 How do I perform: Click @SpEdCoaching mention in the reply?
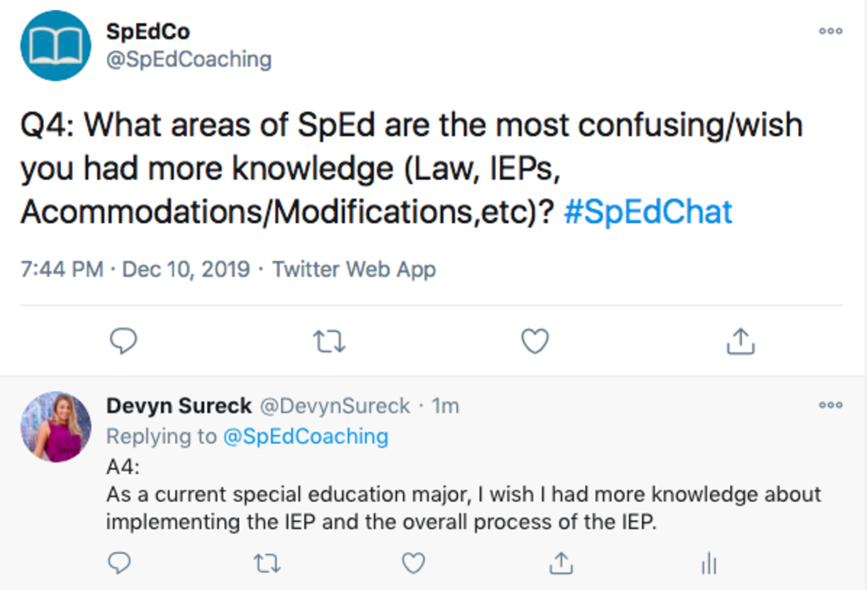tap(306, 436)
